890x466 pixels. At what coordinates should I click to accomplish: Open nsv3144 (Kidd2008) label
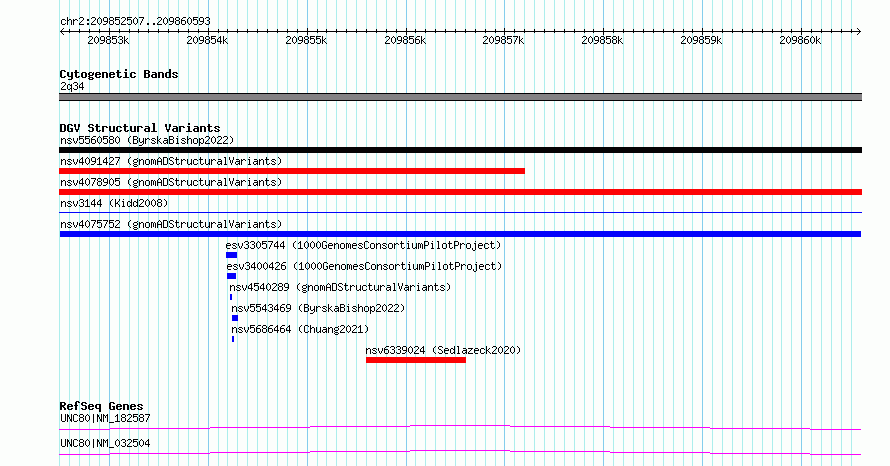click(x=114, y=203)
